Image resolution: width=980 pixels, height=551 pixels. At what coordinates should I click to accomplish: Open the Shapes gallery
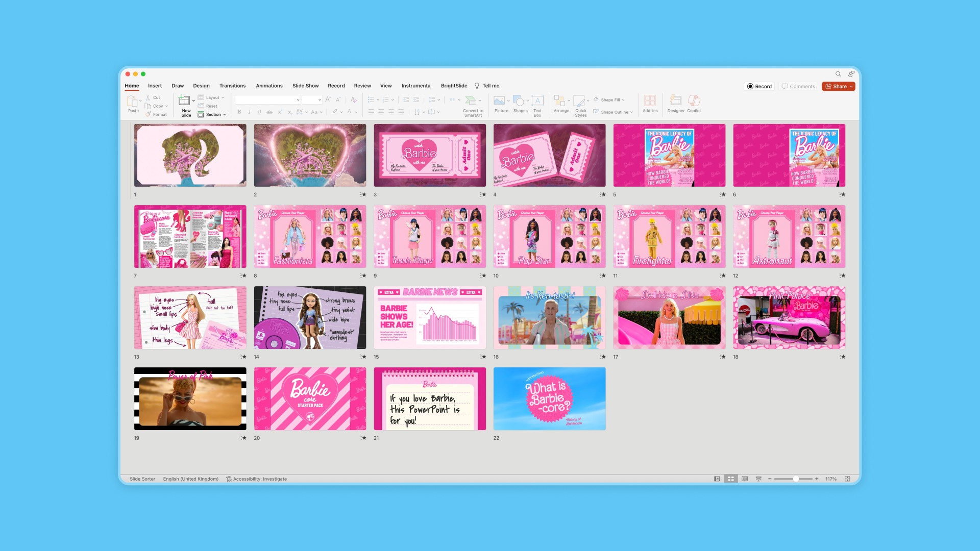(519, 101)
